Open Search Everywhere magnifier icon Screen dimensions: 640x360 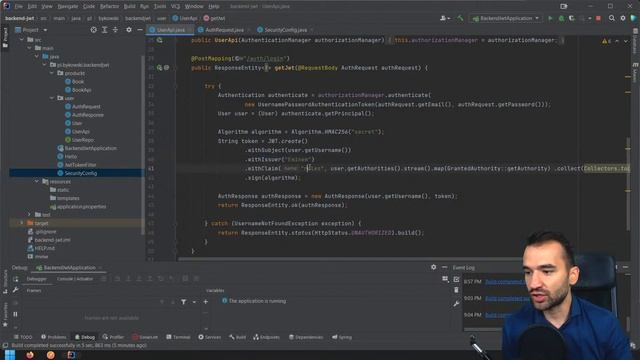pyautogui.click(x=611, y=18)
